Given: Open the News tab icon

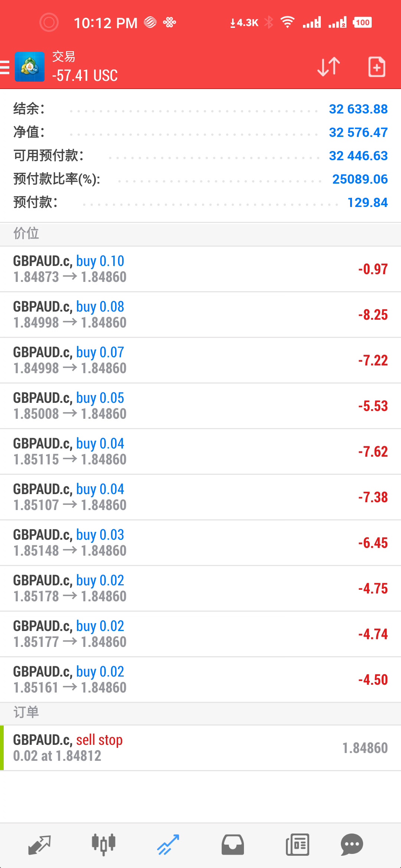Looking at the screenshot, I should 297,845.
